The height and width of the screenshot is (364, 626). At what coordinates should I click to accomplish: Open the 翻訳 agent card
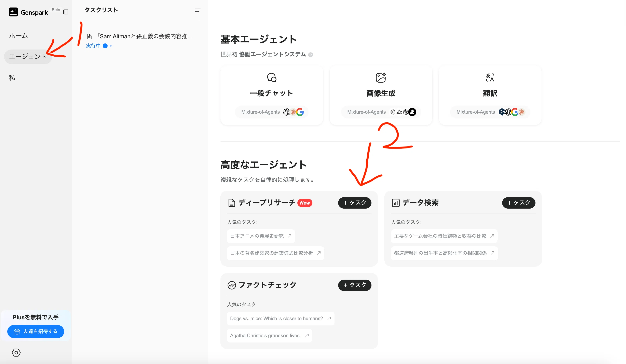tap(490, 95)
